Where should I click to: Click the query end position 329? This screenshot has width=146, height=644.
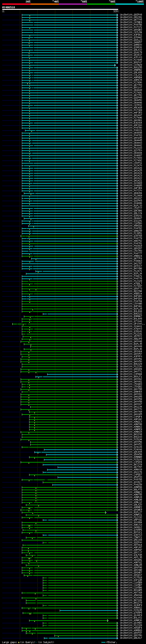[x=115, y=11]
